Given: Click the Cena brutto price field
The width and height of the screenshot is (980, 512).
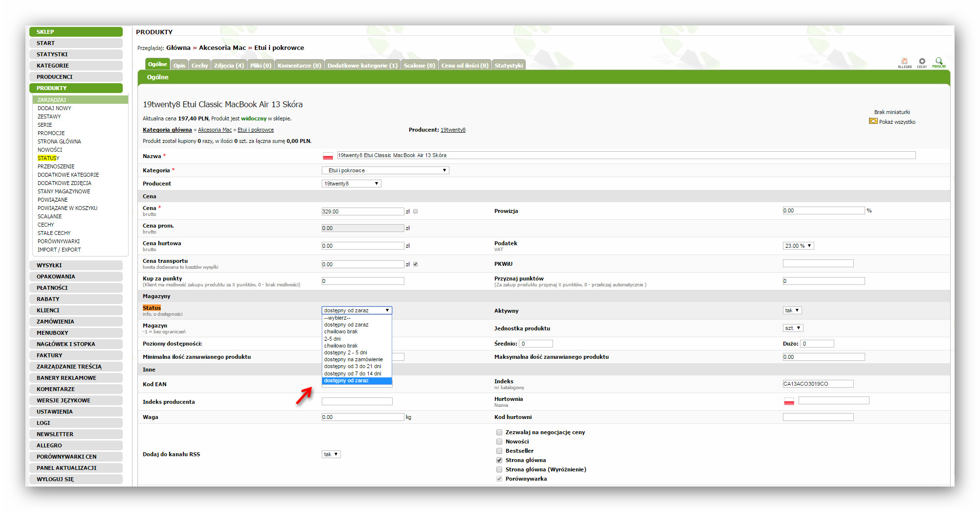Looking at the screenshot, I should (x=363, y=211).
